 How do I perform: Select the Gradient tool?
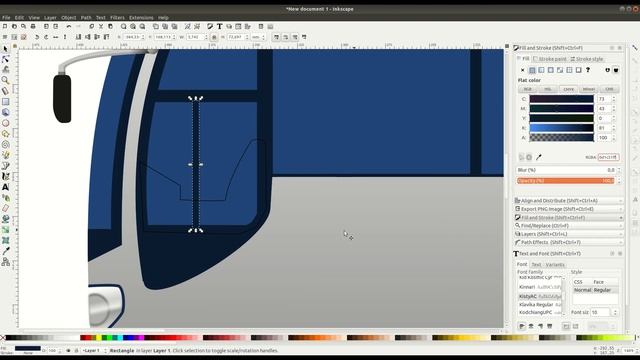pyautogui.click(x=5, y=230)
